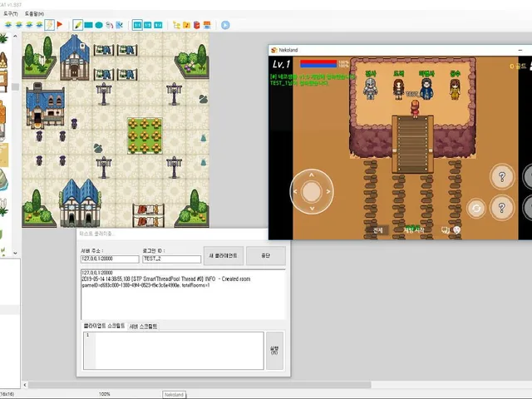The image size is (532, 399).
Task: Click the red flag event icon
Action: pos(60,25)
